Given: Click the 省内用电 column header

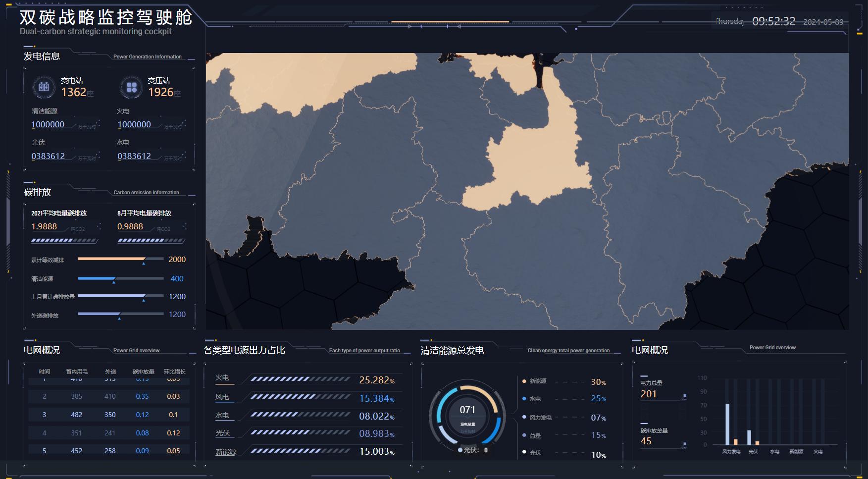Looking at the screenshot, I should (x=77, y=372).
